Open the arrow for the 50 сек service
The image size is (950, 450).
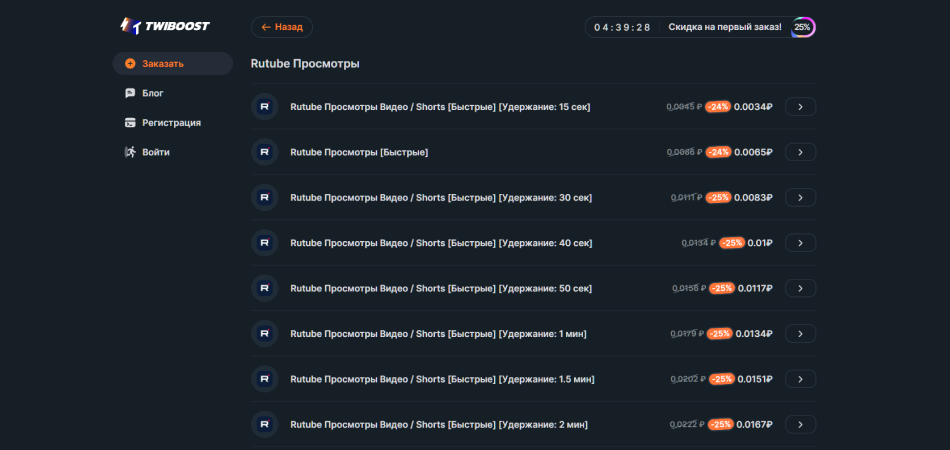pyautogui.click(x=800, y=288)
